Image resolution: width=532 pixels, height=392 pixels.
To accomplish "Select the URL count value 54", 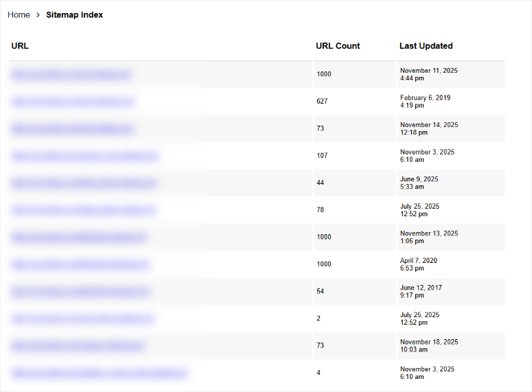I will (x=321, y=291).
